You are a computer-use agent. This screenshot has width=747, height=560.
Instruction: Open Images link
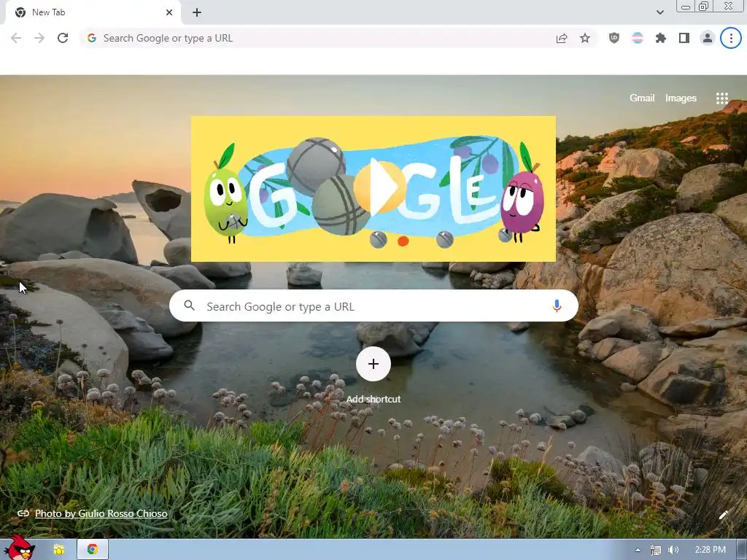click(681, 98)
